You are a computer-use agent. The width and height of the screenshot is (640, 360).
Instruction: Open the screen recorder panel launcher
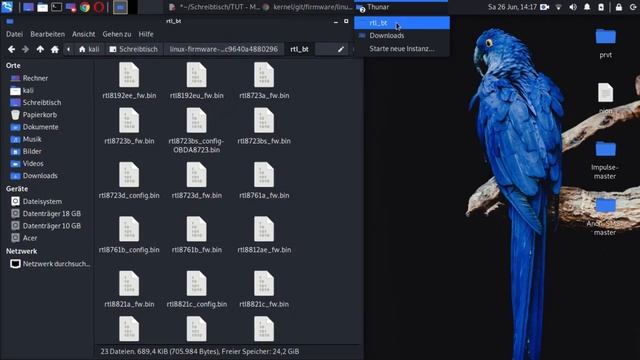[x=71, y=7]
